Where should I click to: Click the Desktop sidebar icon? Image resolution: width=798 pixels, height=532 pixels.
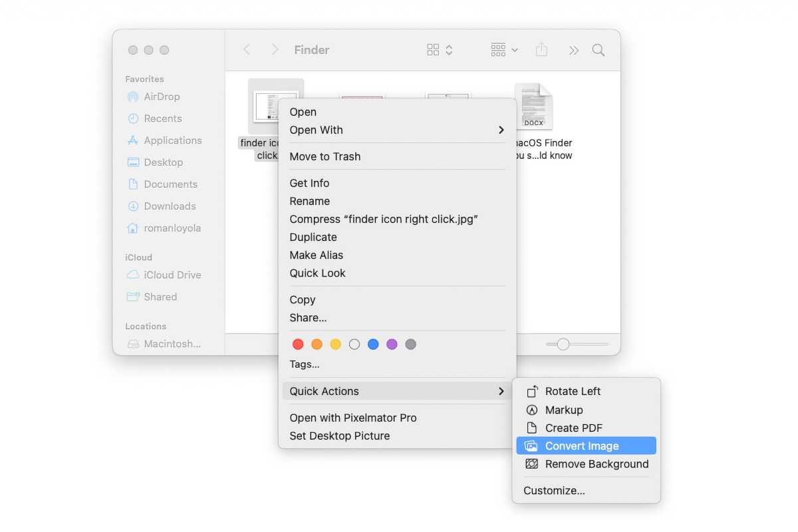(133, 162)
